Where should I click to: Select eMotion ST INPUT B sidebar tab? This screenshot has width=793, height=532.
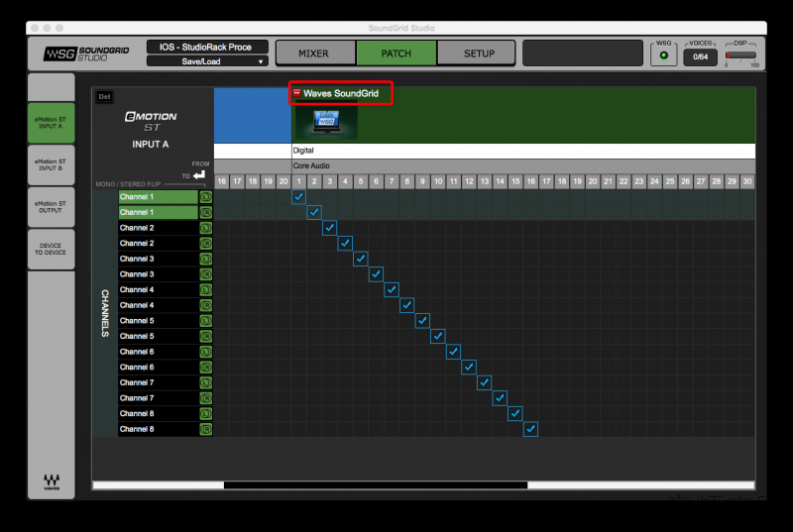[x=52, y=164]
